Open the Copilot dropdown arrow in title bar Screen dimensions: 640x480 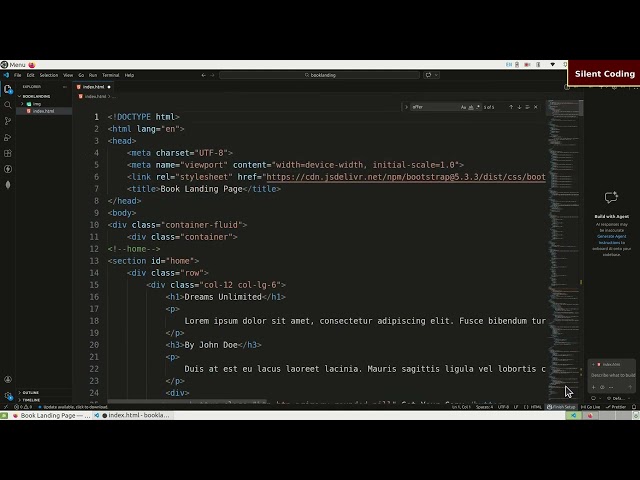436,75
